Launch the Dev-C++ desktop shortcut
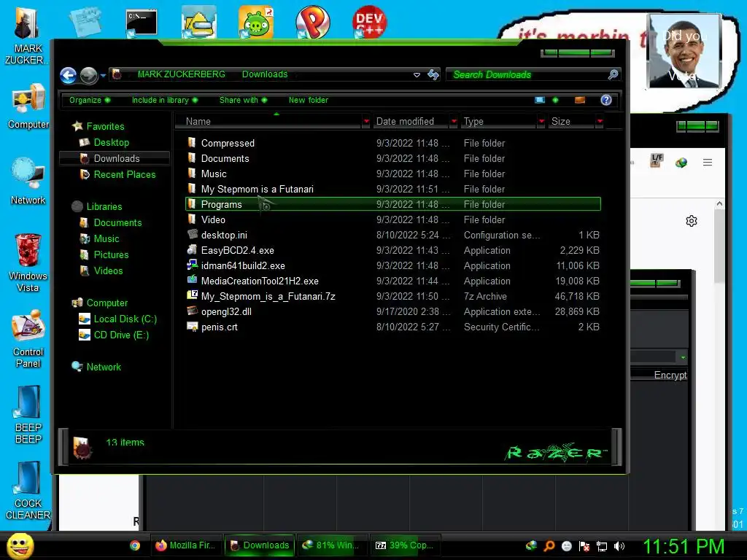The width and height of the screenshot is (747, 560). [370, 21]
